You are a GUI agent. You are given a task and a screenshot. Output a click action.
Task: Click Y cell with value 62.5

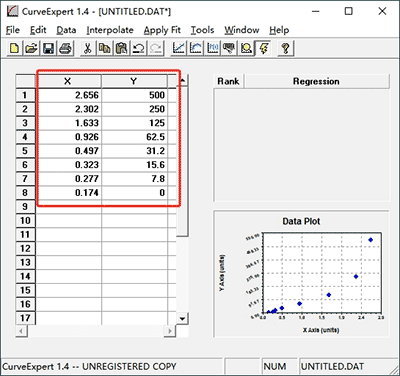point(134,137)
